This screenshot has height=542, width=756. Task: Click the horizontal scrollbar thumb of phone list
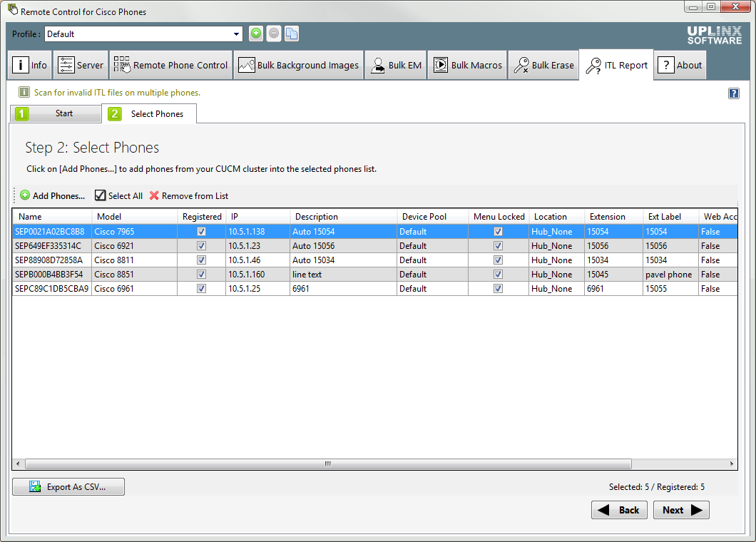point(328,464)
